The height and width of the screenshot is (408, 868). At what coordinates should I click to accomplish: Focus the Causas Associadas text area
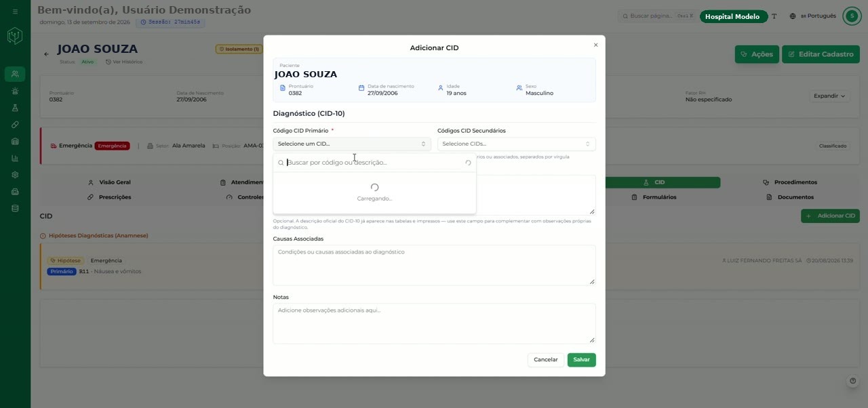pyautogui.click(x=434, y=265)
